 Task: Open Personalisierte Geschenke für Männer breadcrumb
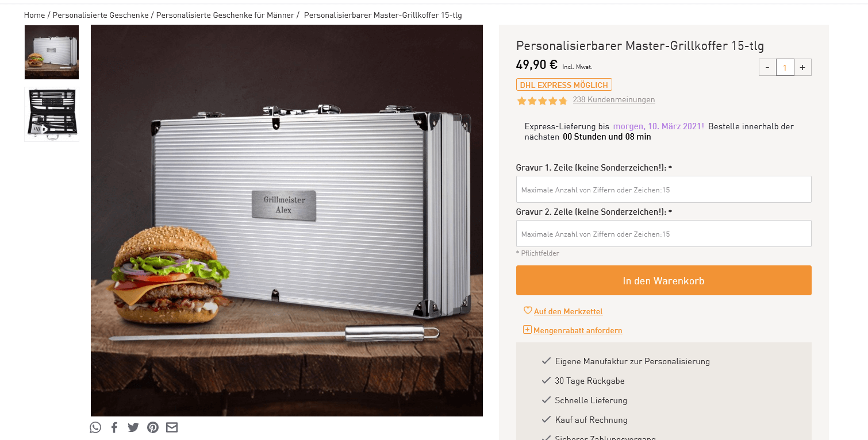[x=225, y=15]
